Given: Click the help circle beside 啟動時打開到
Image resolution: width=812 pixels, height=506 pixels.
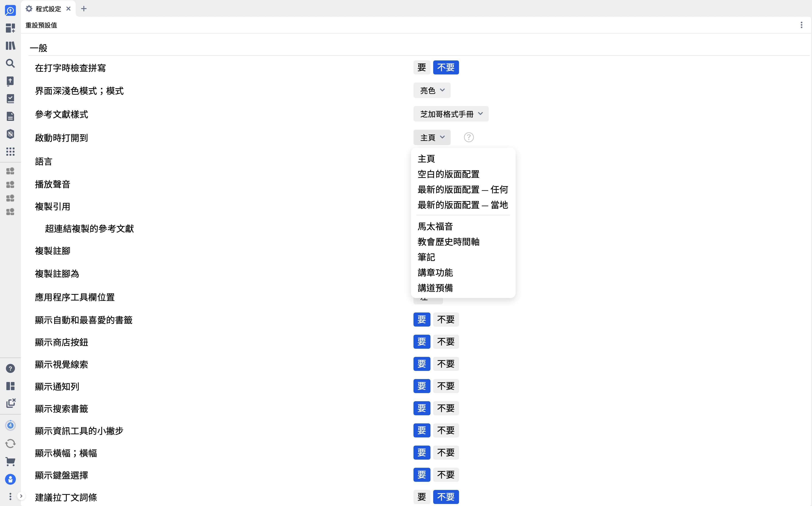Looking at the screenshot, I should pyautogui.click(x=468, y=137).
